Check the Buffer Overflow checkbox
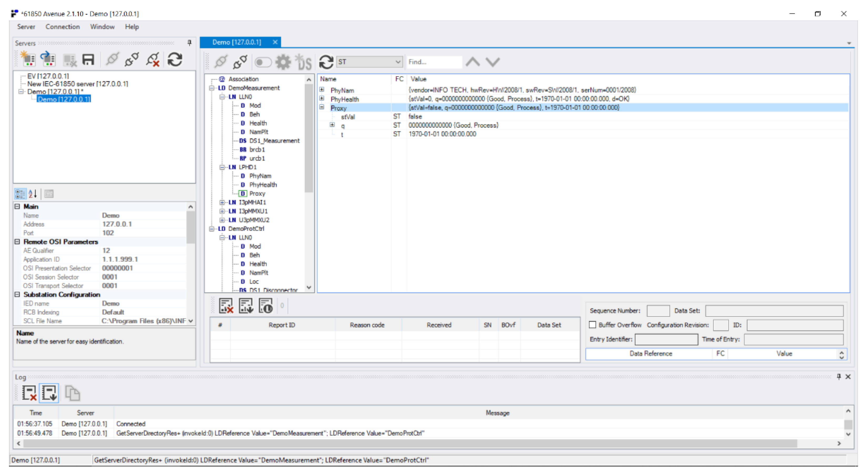Viewport: 868px width, 475px height. coord(592,325)
